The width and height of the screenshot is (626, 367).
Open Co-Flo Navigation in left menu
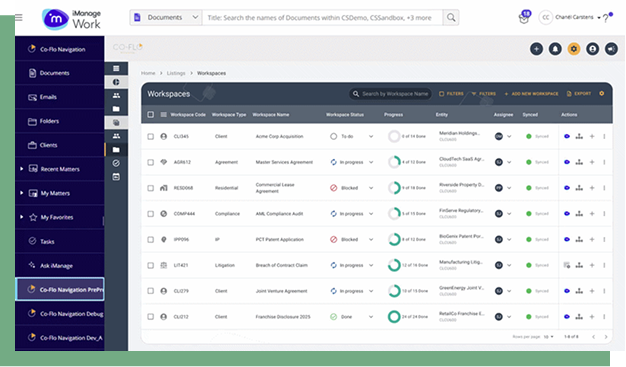[x=59, y=49]
